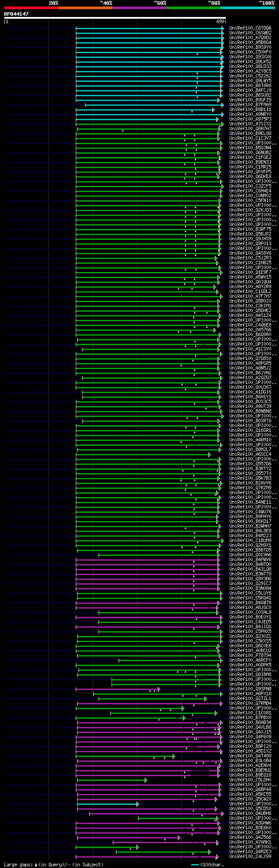Select the UniRef100_A7F7H7 label
The image size is (279, 868).
coord(250,296)
